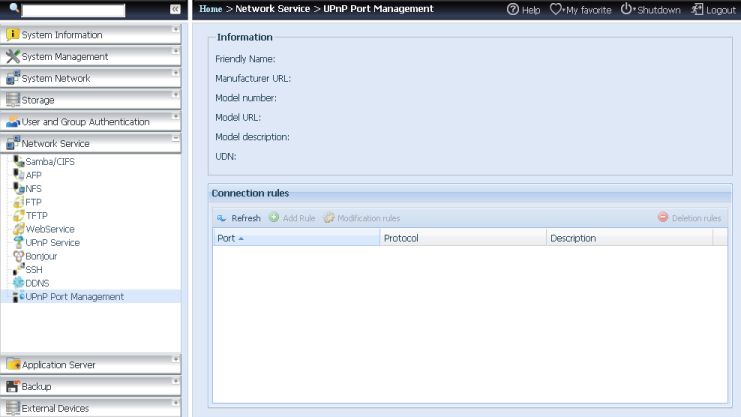Click the Shutdown power icon
The image size is (741, 417).
626,9
